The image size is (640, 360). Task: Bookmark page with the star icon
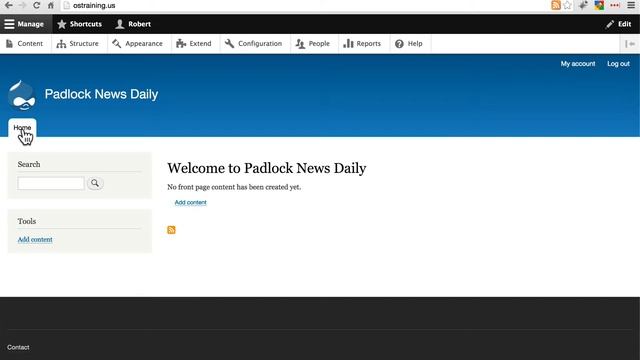coord(567,5)
